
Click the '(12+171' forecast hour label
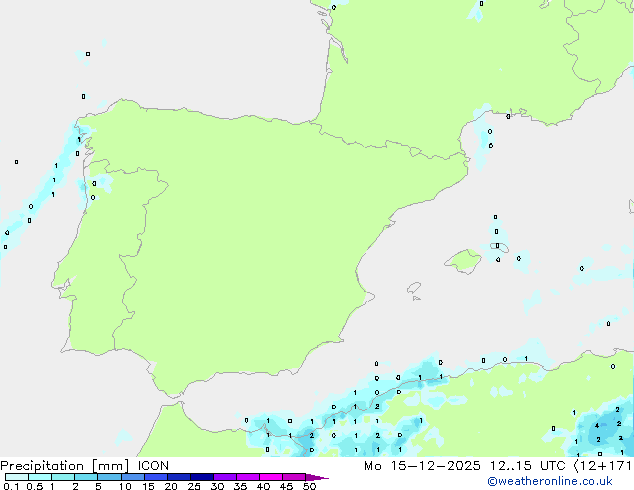coord(606,465)
